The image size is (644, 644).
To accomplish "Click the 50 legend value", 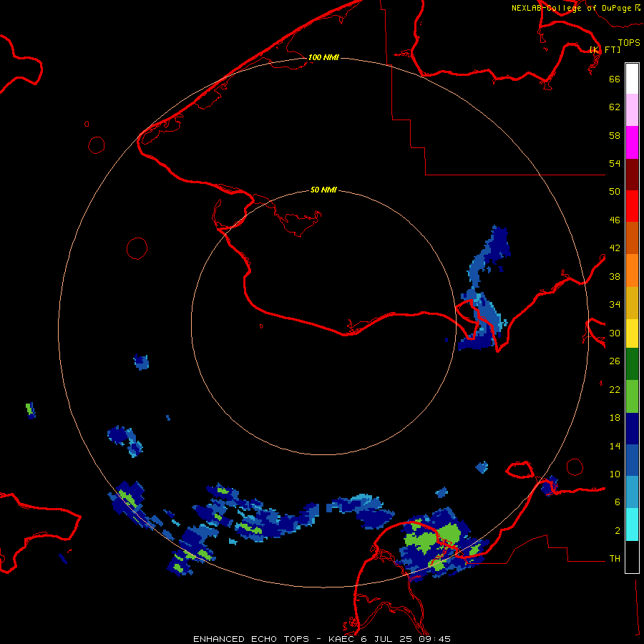I will (615, 191).
